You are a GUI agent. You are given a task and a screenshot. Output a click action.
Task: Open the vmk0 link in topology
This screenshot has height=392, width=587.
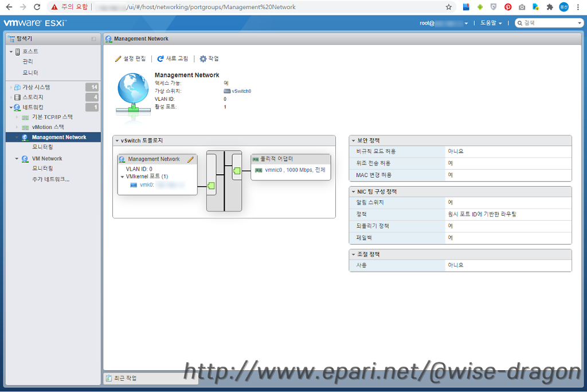pos(147,185)
